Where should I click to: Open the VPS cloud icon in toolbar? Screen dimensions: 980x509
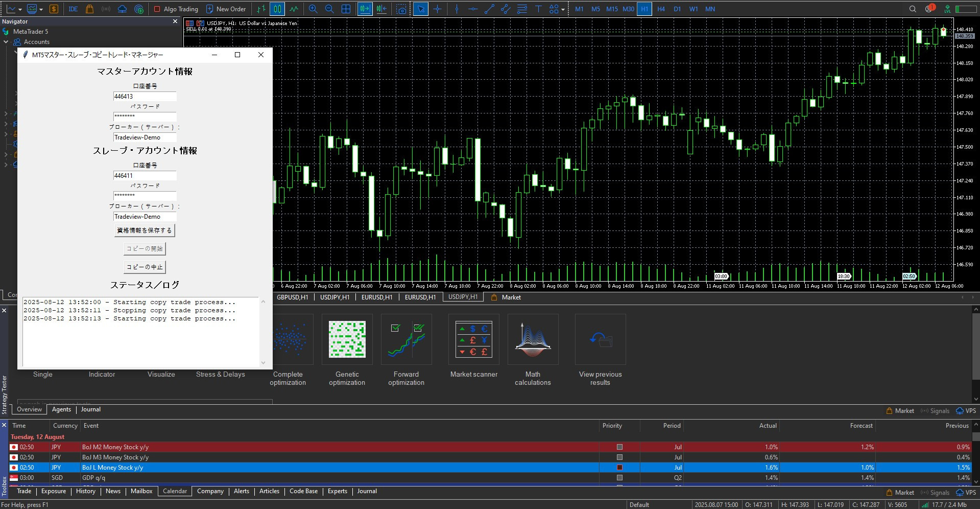pyautogui.click(x=123, y=9)
